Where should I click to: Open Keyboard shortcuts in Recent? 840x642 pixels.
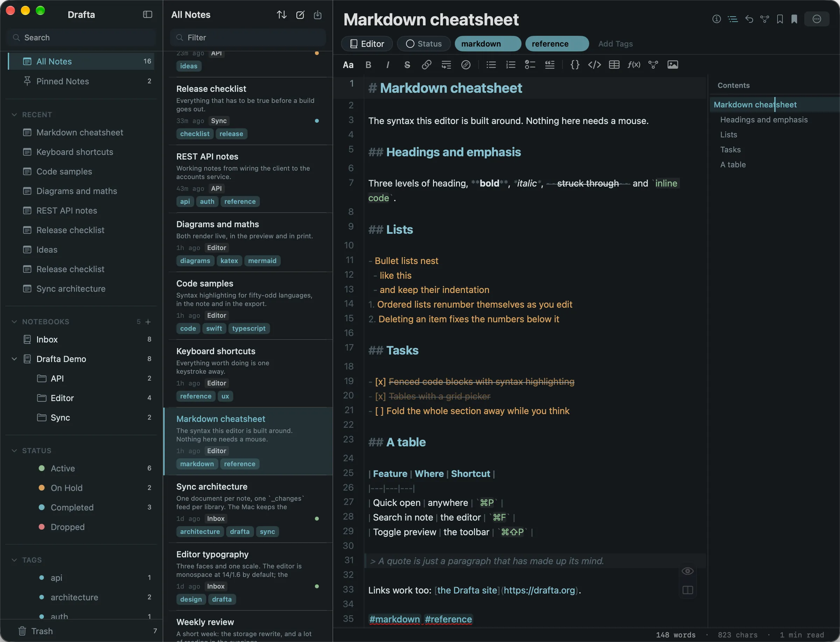(x=75, y=152)
